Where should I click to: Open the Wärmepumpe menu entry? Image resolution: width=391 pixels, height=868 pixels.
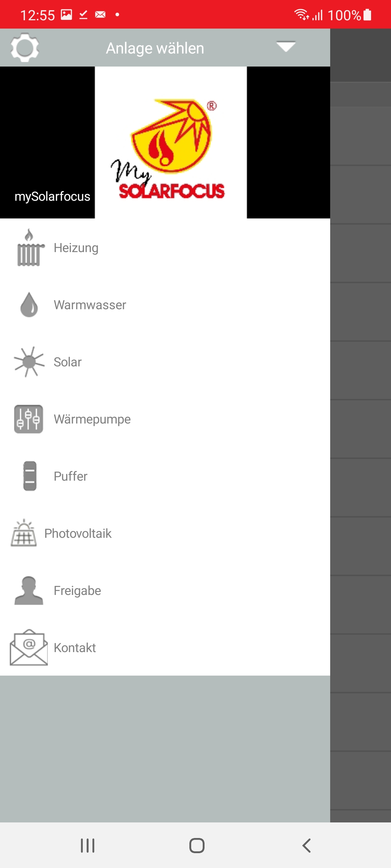tap(165, 419)
